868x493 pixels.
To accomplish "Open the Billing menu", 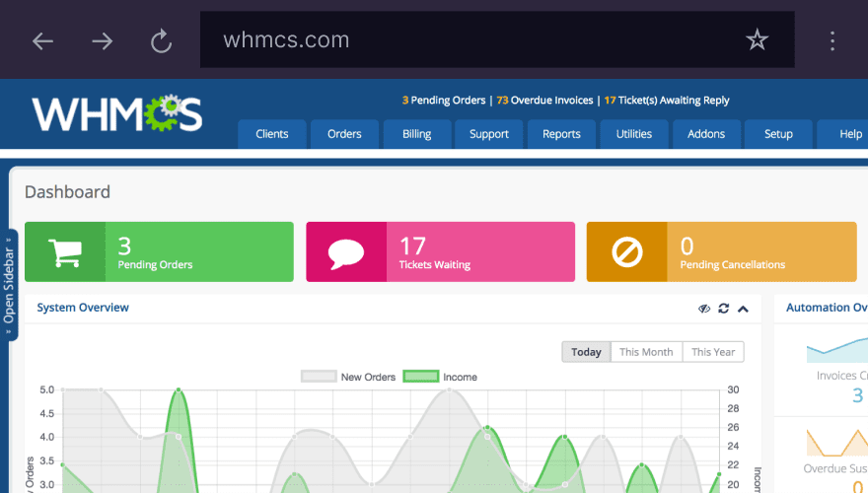I will [417, 134].
